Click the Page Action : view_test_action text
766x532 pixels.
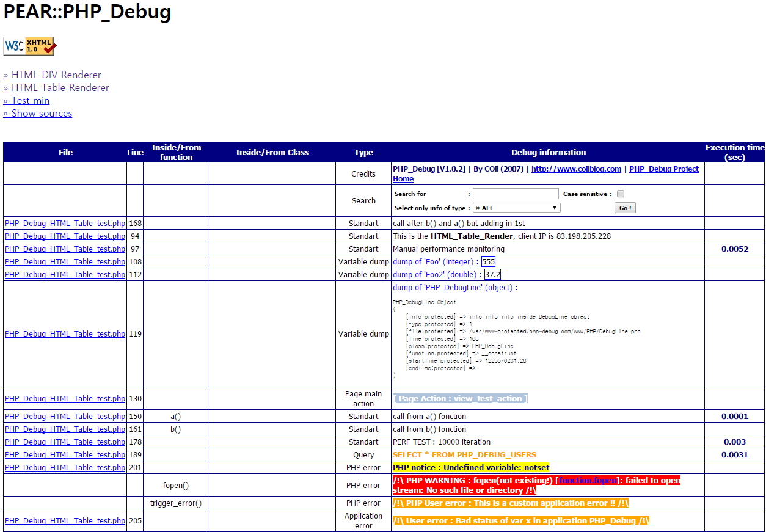(460, 399)
